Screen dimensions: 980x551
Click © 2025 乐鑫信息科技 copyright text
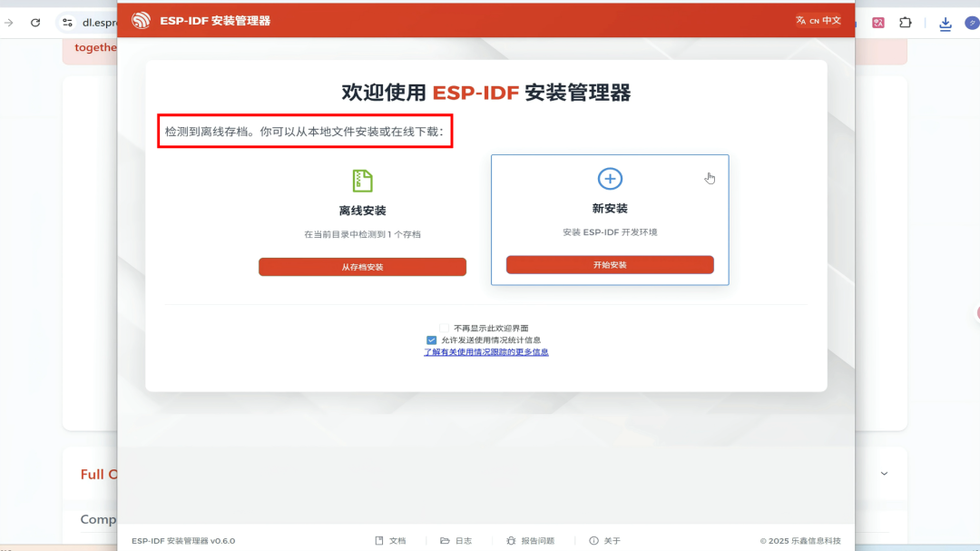pos(800,541)
